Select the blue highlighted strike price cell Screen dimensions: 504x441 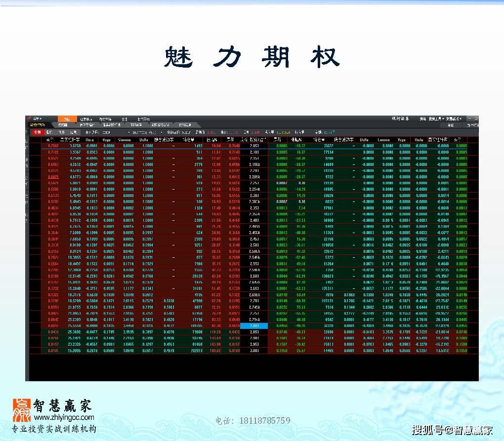[253, 326]
